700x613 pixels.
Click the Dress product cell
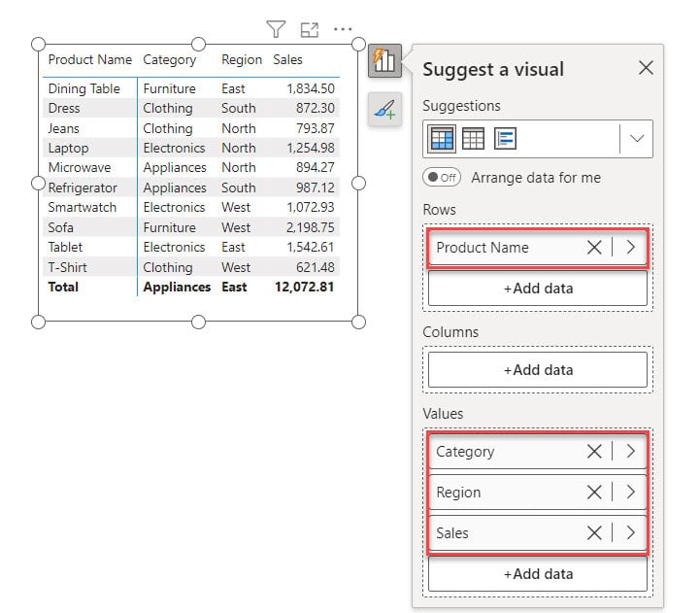click(64, 108)
